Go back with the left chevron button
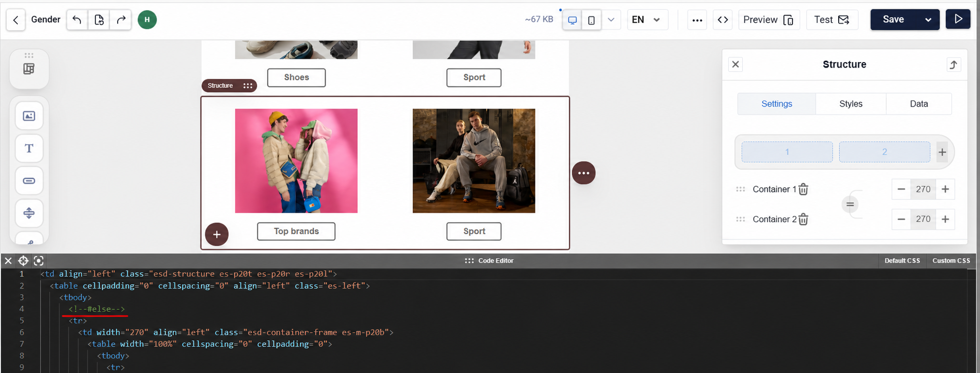The width and height of the screenshot is (980, 373). [15, 20]
